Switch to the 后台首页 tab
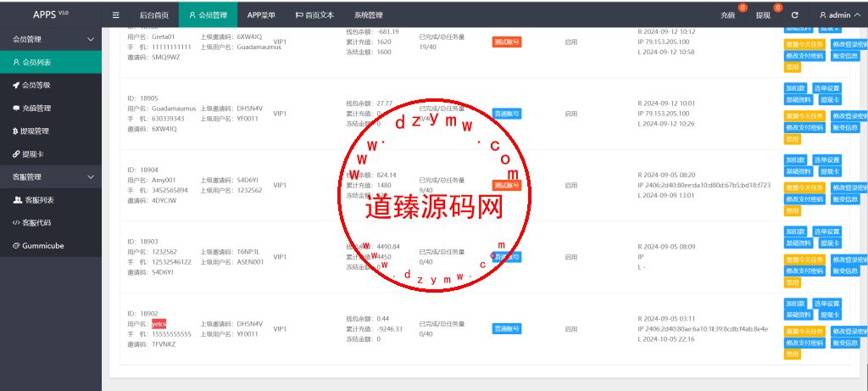 pos(154,15)
